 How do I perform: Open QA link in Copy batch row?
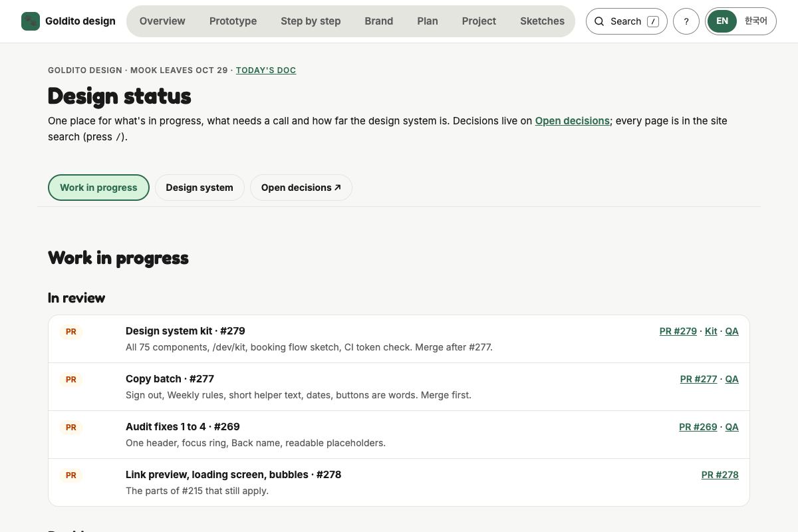pyautogui.click(x=731, y=379)
